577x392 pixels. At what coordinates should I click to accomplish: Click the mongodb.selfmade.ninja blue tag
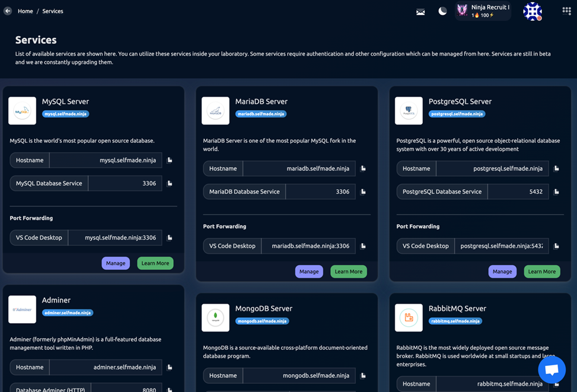(262, 321)
